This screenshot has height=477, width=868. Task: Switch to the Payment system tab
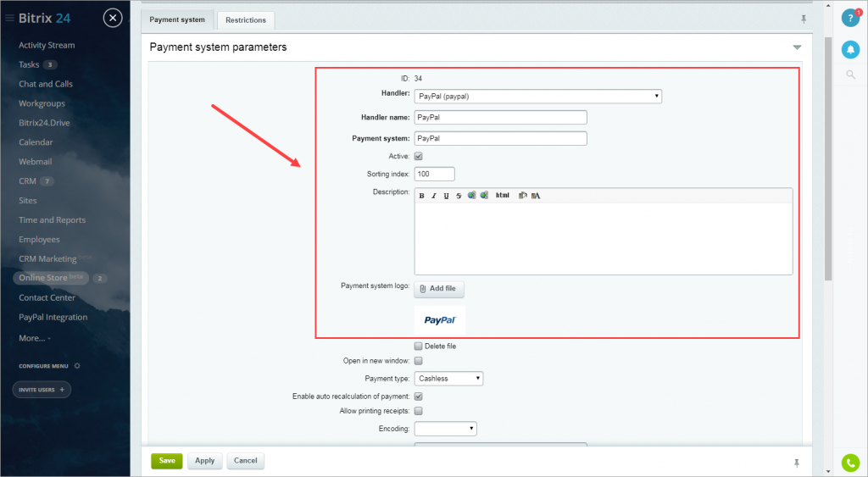[x=177, y=19]
